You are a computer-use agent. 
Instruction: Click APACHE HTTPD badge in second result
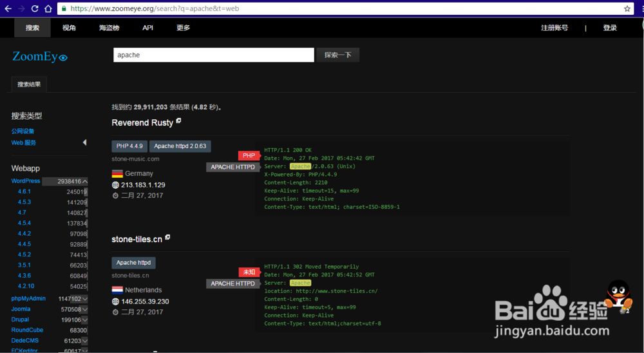click(x=233, y=283)
